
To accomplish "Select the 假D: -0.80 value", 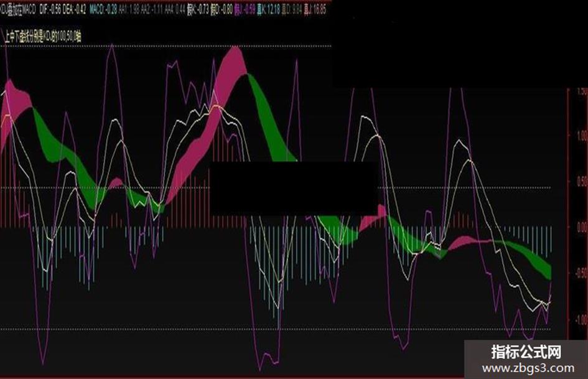I will click(x=222, y=10).
